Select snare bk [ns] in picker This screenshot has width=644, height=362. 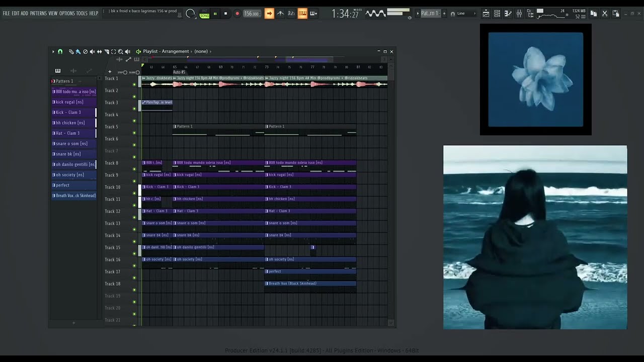click(x=73, y=154)
